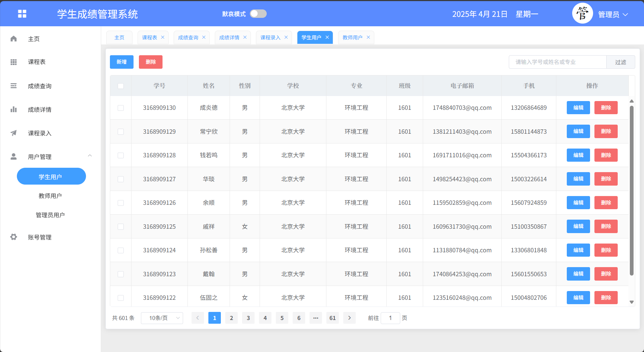Check the select-all checkbox in table header
644x352 pixels.
121,86
